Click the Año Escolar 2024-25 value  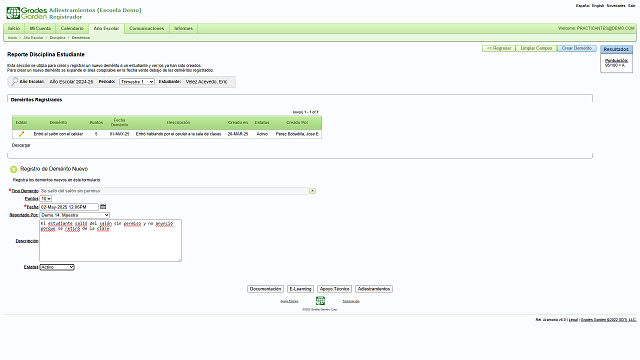71,82
